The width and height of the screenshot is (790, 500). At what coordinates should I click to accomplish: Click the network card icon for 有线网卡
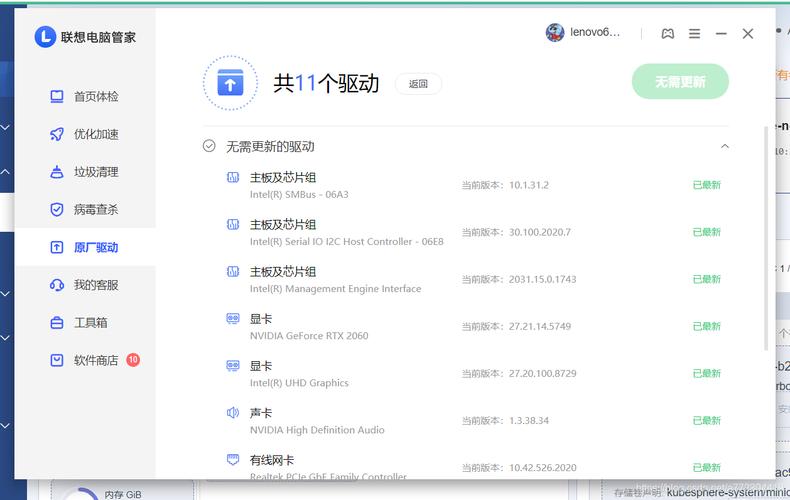[x=233, y=460]
